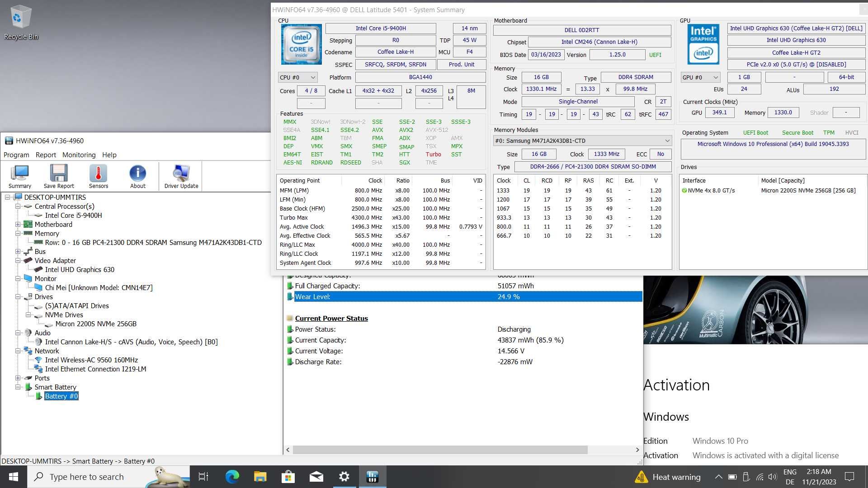Expand the Bus tree node
The height and width of the screenshot is (488, 868).
18,251
